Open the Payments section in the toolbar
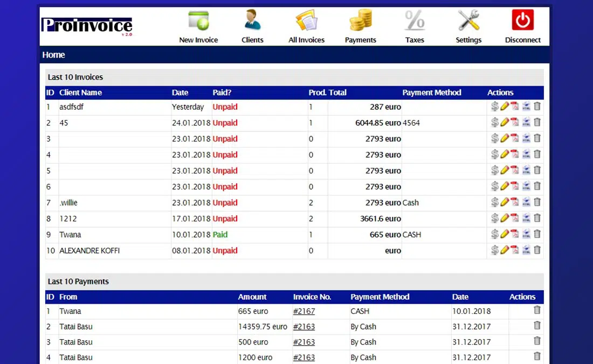 (360, 26)
